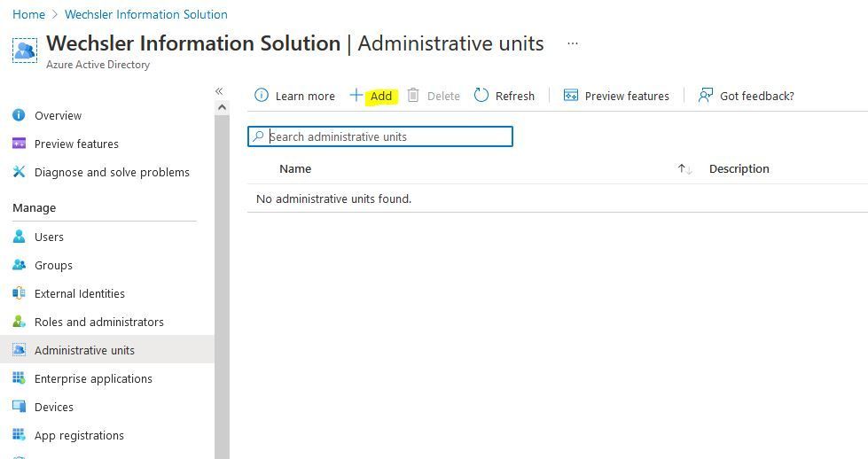Open Preview features in the sidebar
This screenshot has width=868, height=459.
76,144
